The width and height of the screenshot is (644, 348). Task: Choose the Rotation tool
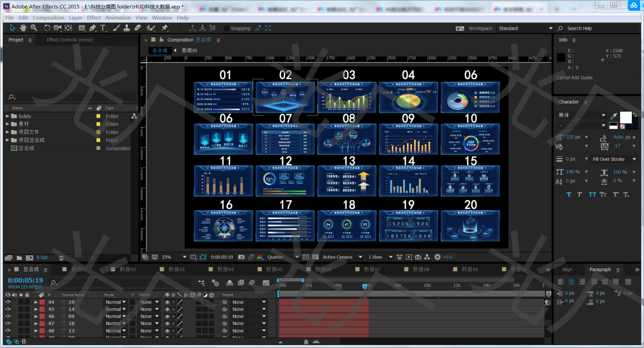pyautogui.click(x=47, y=28)
